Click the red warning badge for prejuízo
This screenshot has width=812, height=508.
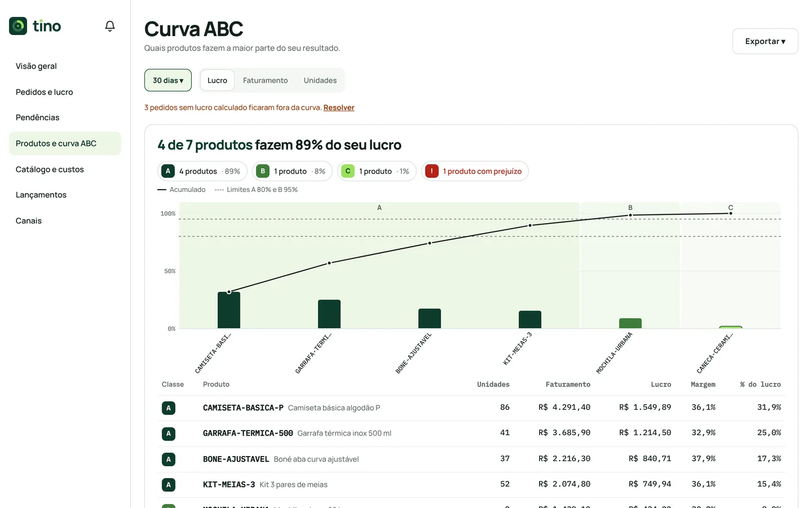click(432, 171)
